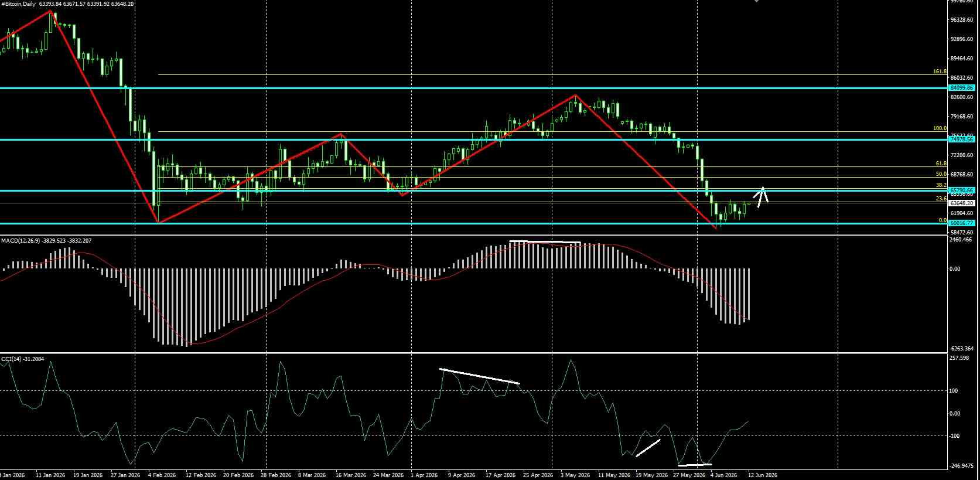
Task: Click the 58472.60 price axis label
Action: [962, 233]
